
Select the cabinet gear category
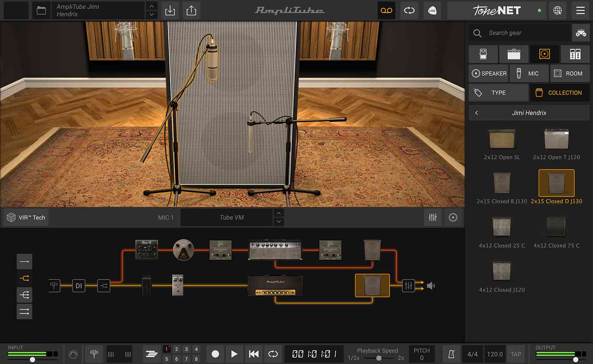coord(544,54)
